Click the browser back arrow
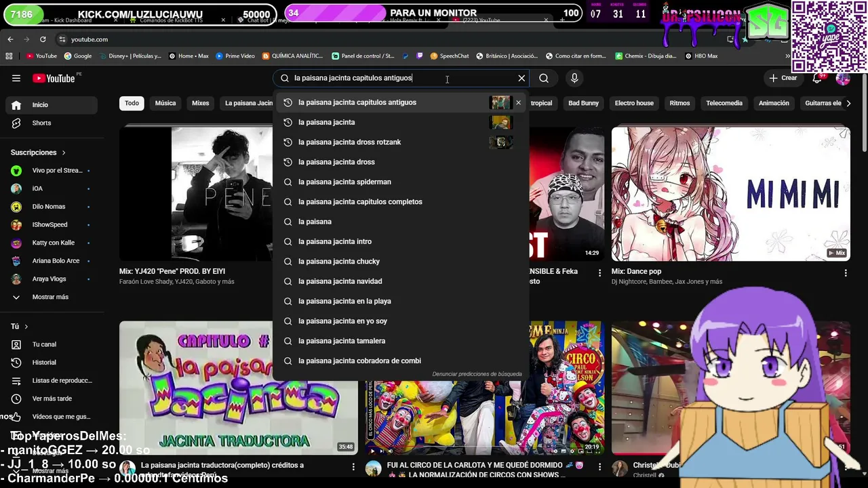868x488 pixels. tap(10, 39)
